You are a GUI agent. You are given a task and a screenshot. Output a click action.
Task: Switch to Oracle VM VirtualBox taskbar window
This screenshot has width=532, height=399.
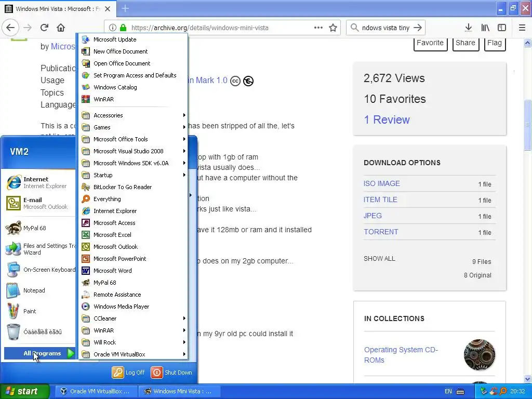pyautogui.click(x=96, y=391)
